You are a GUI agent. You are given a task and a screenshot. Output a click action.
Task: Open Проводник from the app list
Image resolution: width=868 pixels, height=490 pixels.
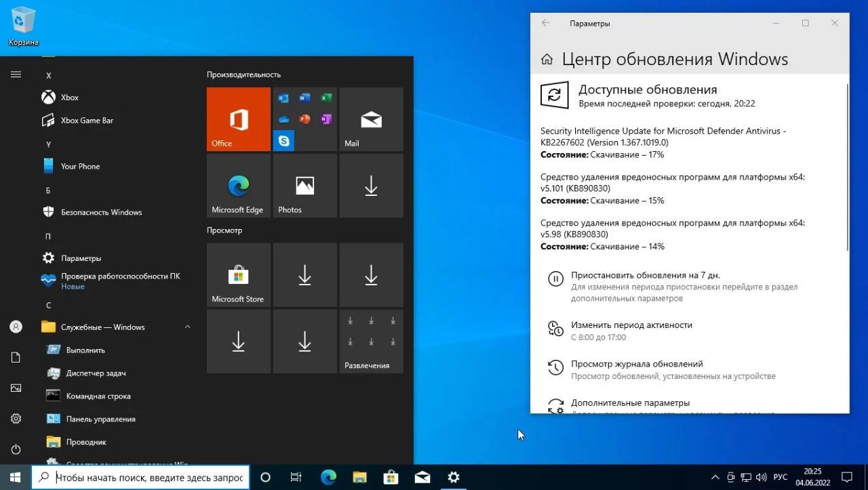coord(115,442)
